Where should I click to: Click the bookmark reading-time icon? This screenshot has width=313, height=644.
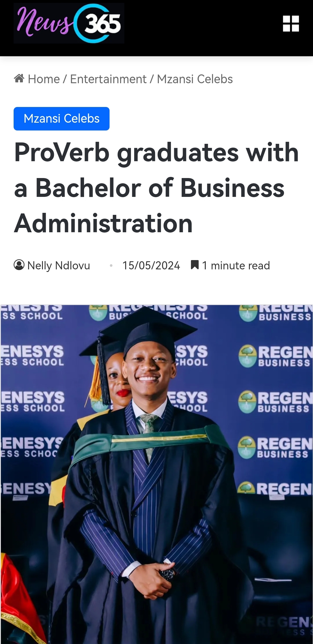point(195,265)
